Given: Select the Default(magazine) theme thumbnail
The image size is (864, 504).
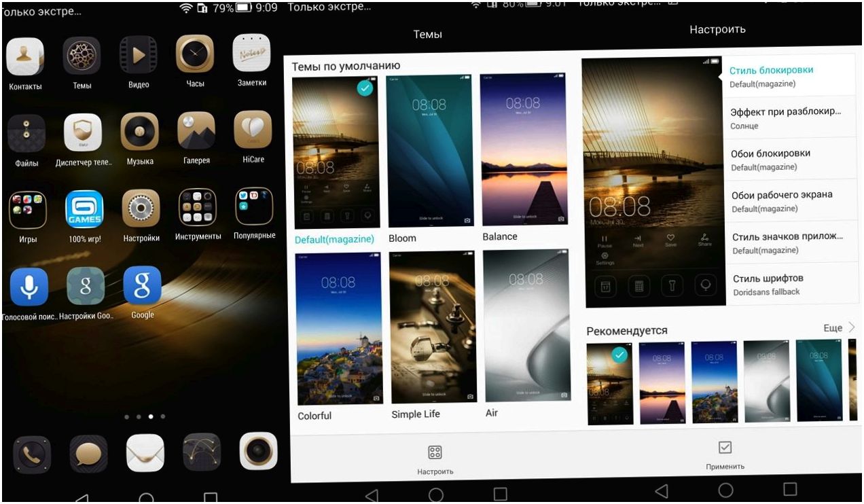Looking at the screenshot, I should (336, 153).
